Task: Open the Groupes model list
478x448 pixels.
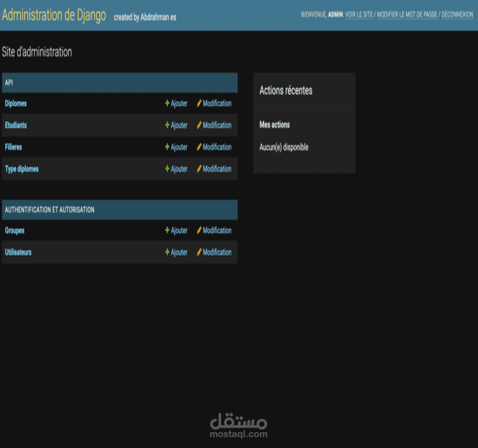Action: (x=15, y=230)
